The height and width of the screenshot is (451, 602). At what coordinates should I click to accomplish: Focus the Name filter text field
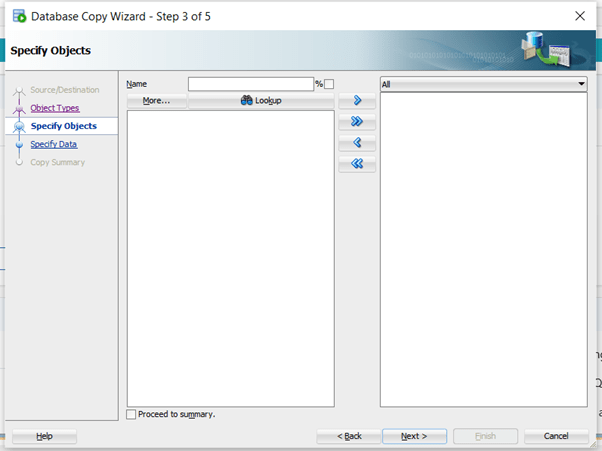coord(250,84)
